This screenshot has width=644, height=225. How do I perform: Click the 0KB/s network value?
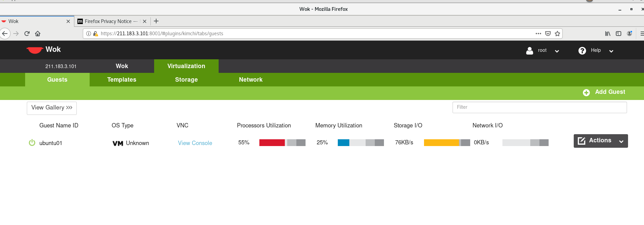point(481,142)
